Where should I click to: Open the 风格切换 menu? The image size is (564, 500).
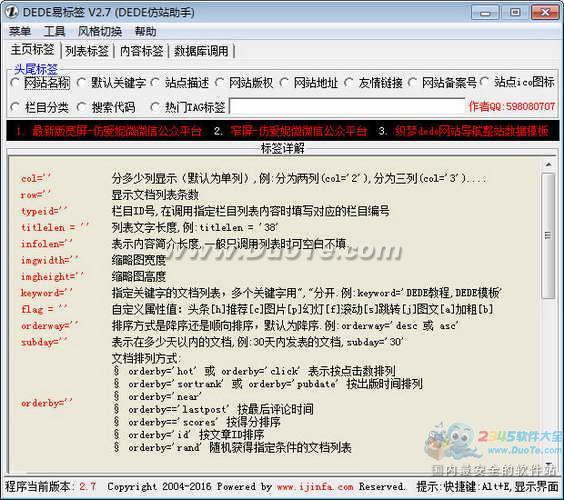100,32
